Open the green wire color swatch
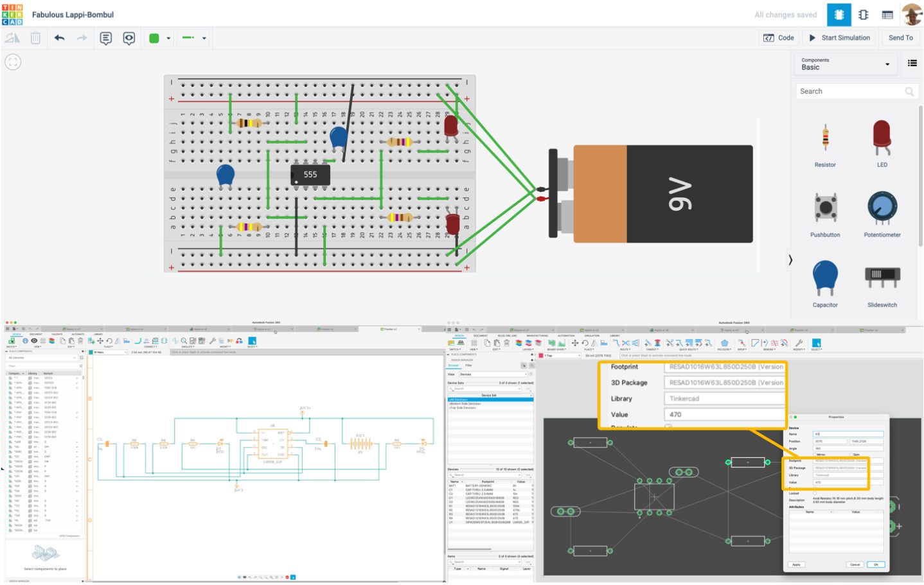The height and width of the screenshot is (585, 924). [x=159, y=39]
